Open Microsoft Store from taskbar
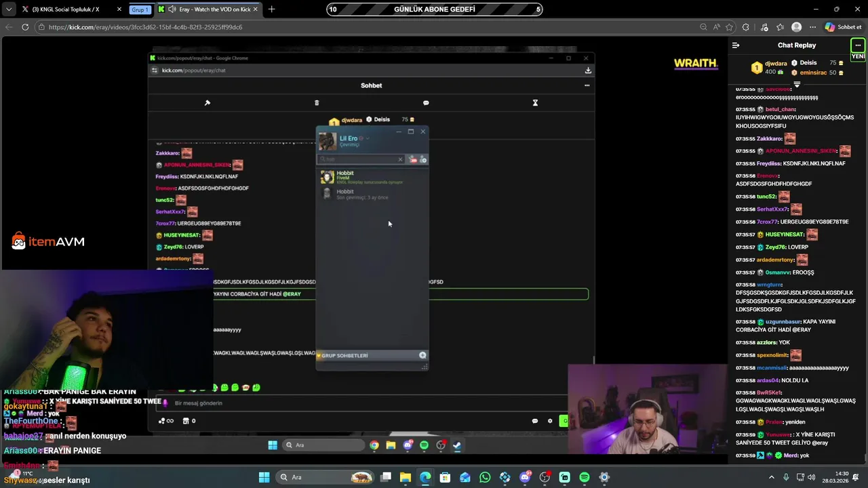This screenshot has width=868, height=488. (x=445, y=477)
